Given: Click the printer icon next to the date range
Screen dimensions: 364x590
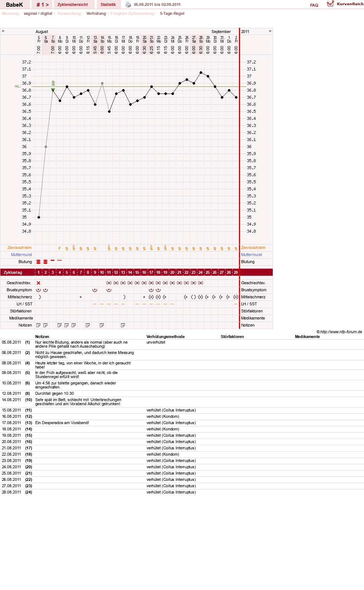Looking at the screenshot, I should pyautogui.click(x=128, y=4).
